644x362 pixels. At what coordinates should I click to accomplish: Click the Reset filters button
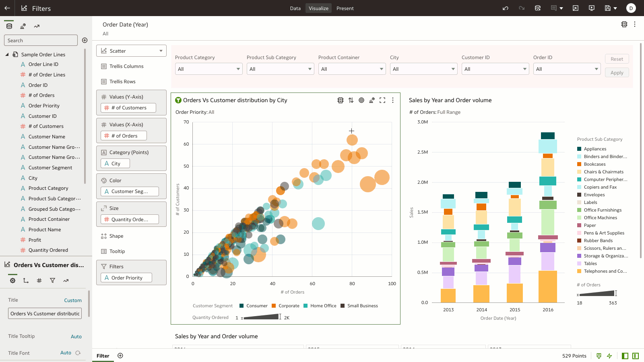click(617, 59)
